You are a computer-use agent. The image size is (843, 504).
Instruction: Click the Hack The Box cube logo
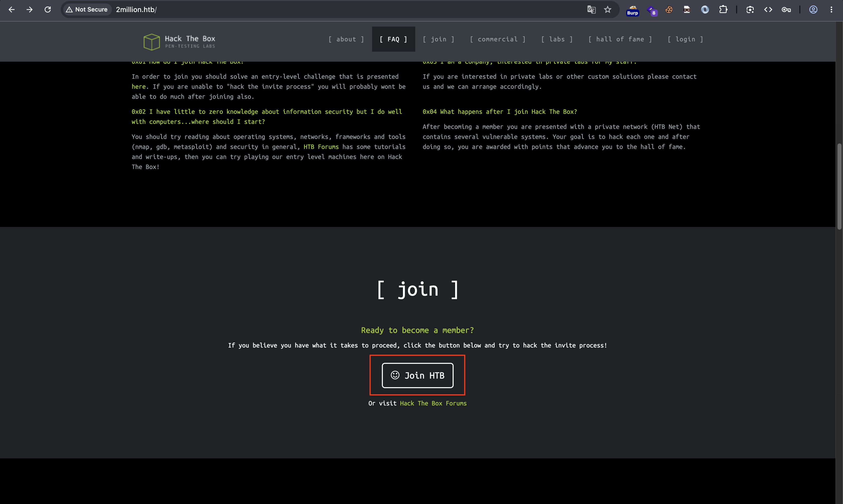pyautogui.click(x=152, y=42)
